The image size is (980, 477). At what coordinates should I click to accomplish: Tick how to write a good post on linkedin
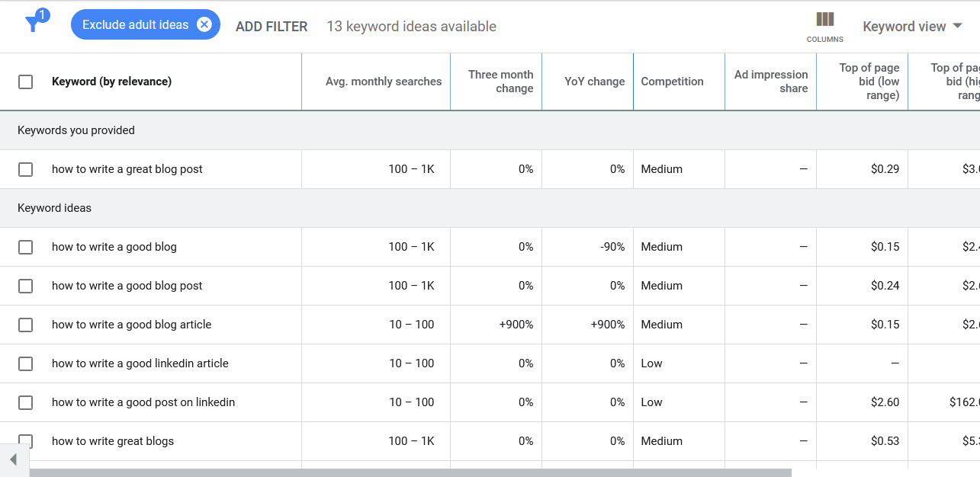click(25, 402)
